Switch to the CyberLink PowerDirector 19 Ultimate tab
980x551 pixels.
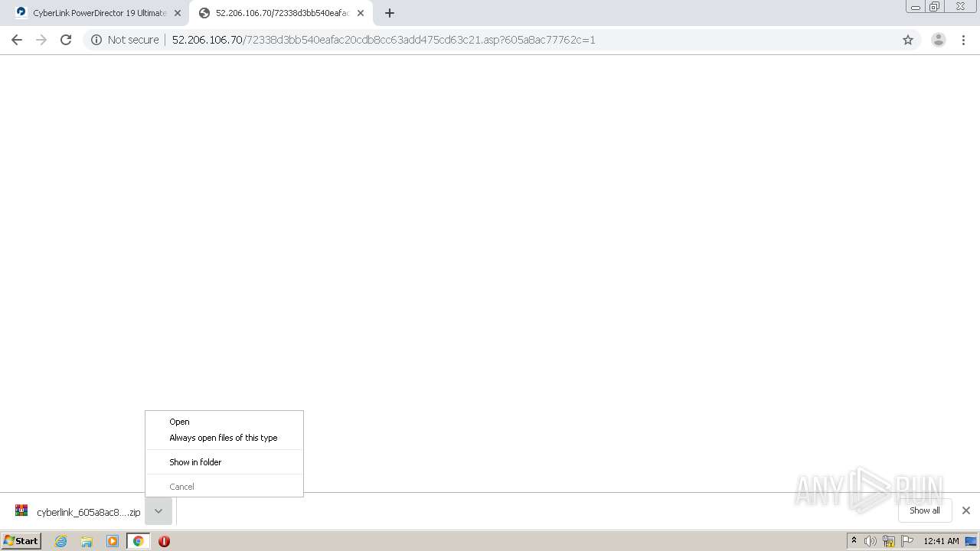[x=98, y=13]
